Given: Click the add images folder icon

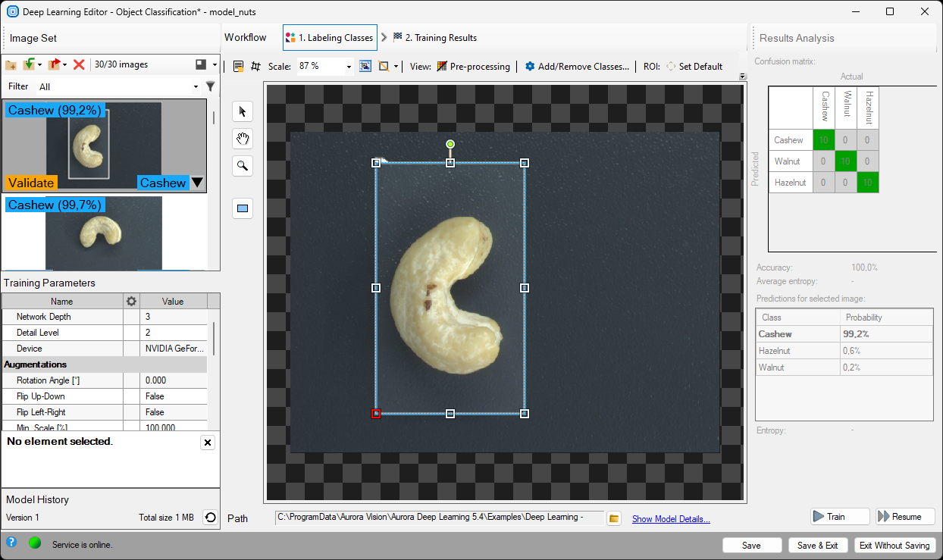Looking at the screenshot, I should pyautogui.click(x=11, y=65).
